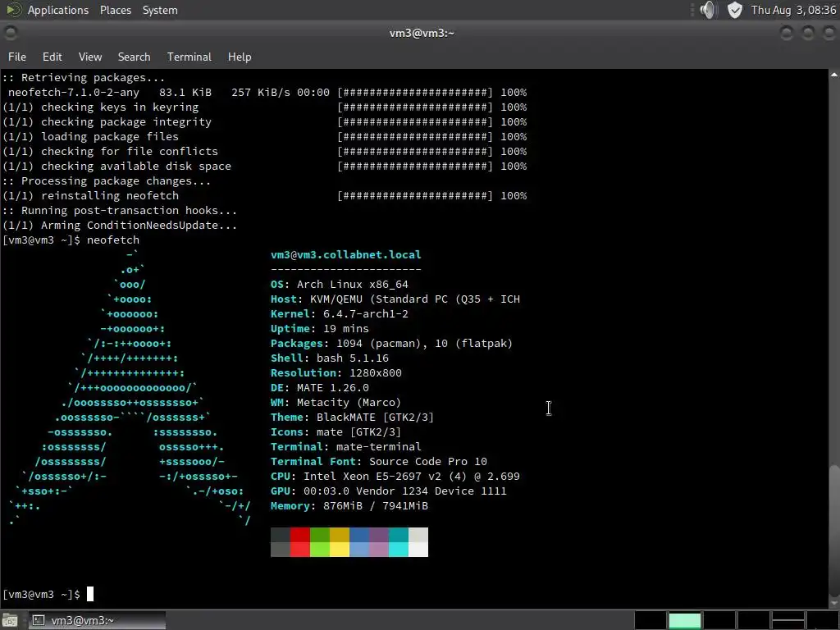Click ":: Running post-transaction hooks..." line
Viewport: 840px width, 630px height.
[x=120, y=211]
